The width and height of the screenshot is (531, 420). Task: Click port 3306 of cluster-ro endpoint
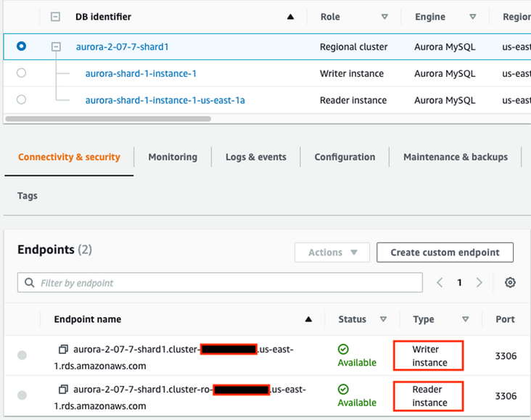tap(506, 396)
